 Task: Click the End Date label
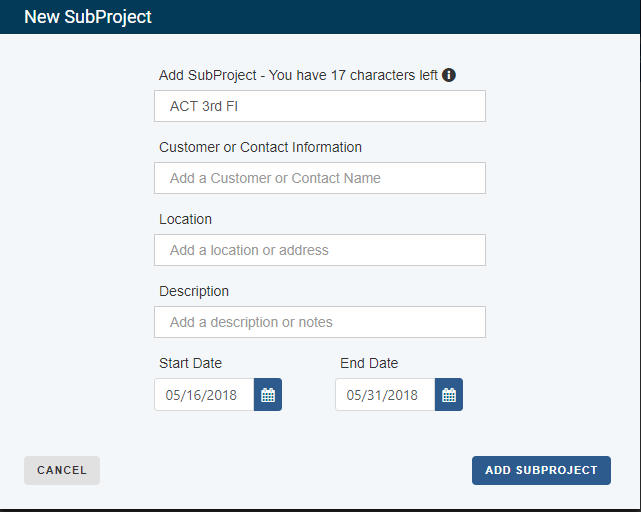[x=369, y=363]
